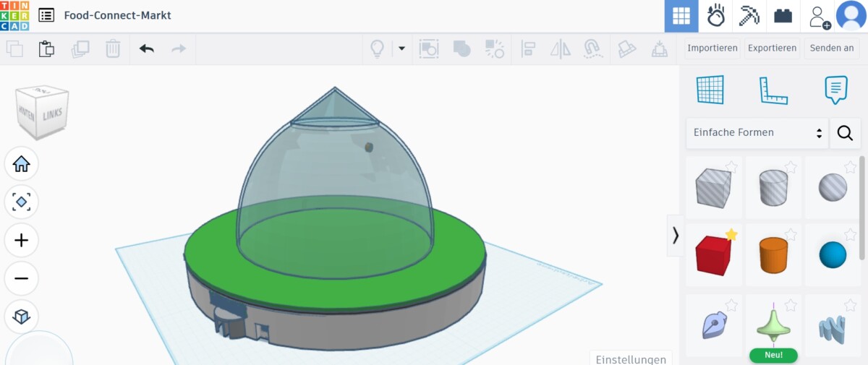Collapse the shapes panel with chevron

[675, 236]
